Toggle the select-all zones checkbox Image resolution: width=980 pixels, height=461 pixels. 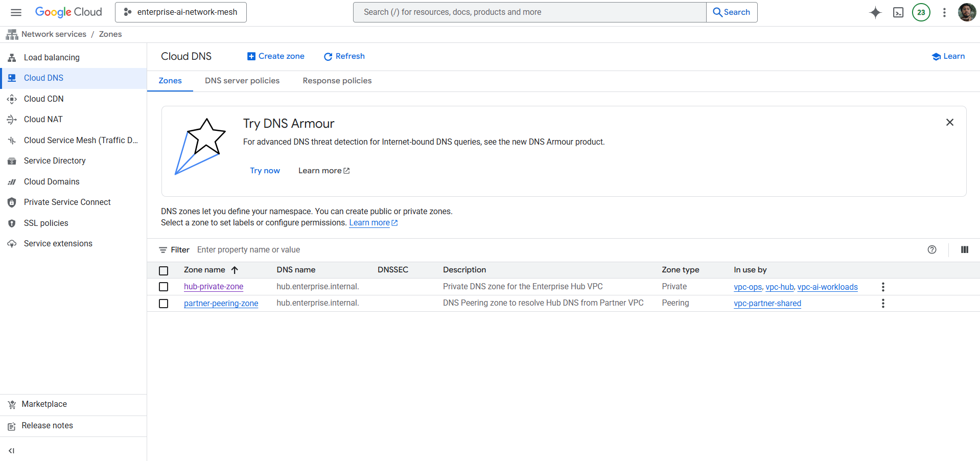pos(164,270)
